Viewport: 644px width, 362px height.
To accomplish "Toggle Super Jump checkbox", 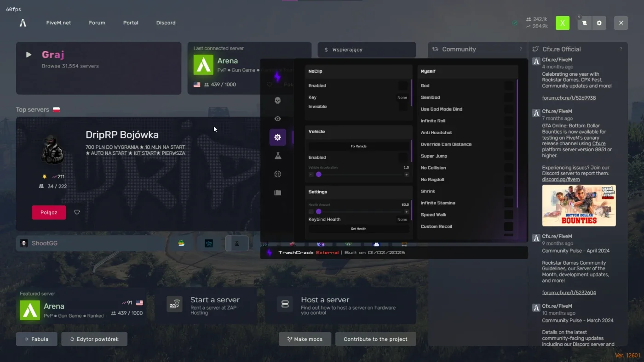I will coord(508,156).
